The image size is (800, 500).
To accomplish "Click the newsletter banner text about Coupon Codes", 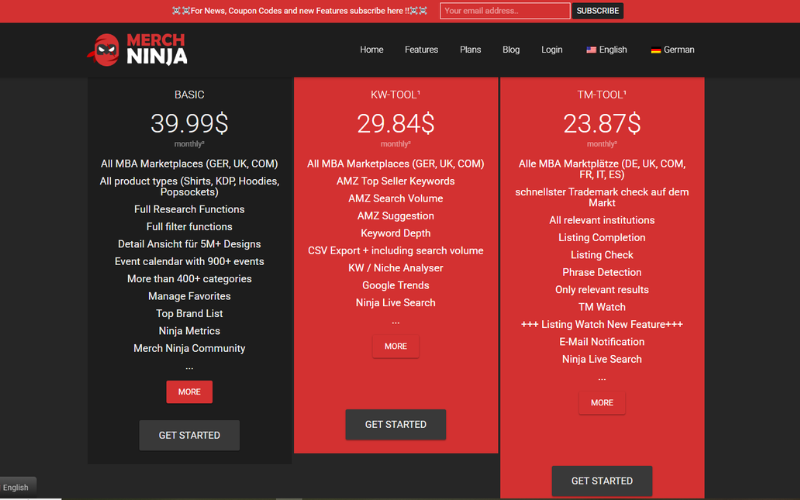I will click(x=300, y=11).
